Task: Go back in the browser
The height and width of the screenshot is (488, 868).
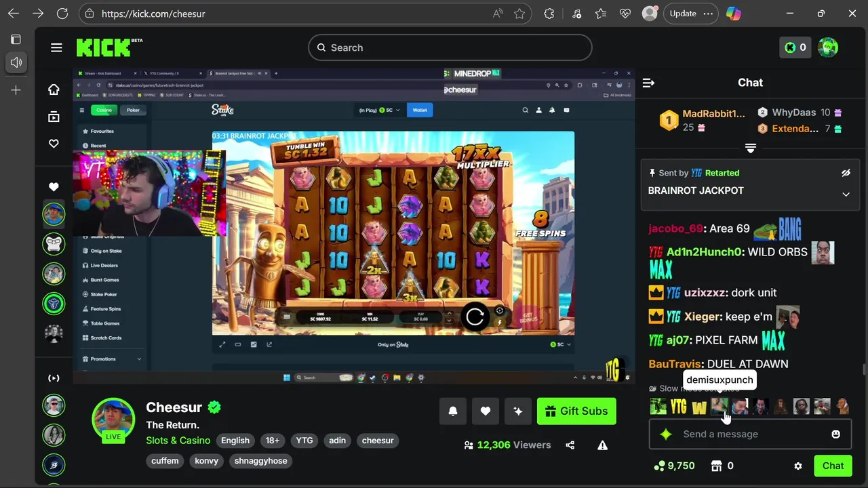Action: (13, 14)
